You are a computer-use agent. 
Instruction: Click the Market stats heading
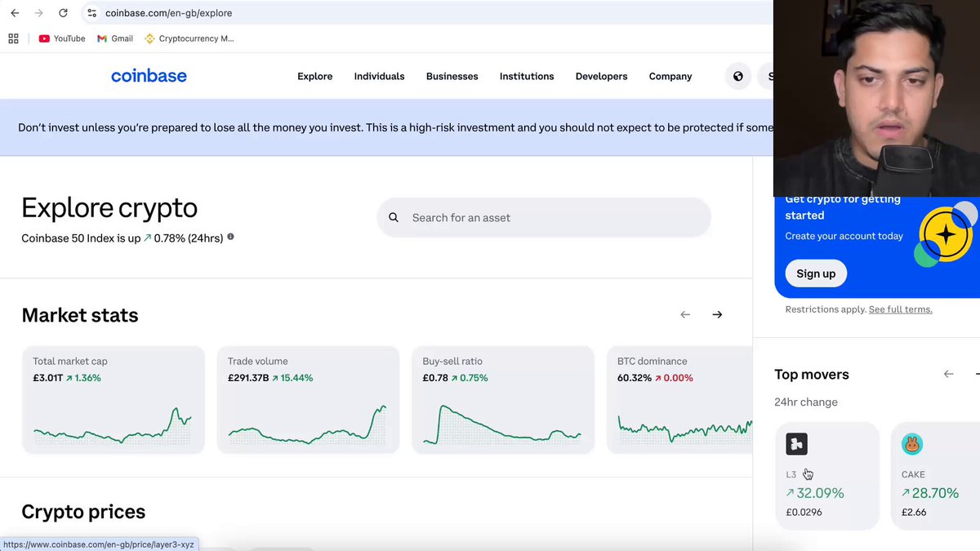tap(80, 315)
